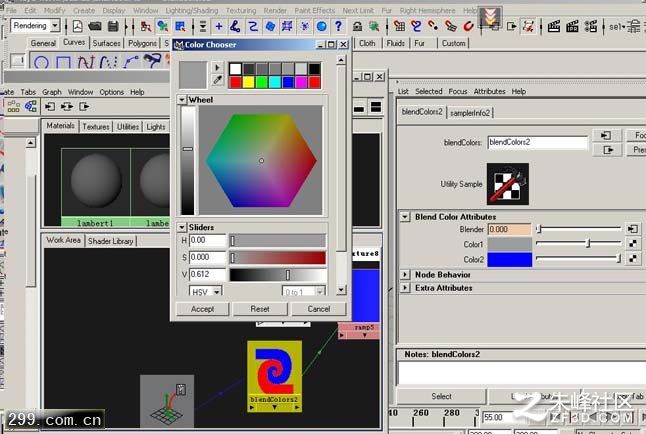Click the Cancel button in Color Chooser
Image resolution: width=646 pixels, height=434 pixels.
(x=319, y=309)
